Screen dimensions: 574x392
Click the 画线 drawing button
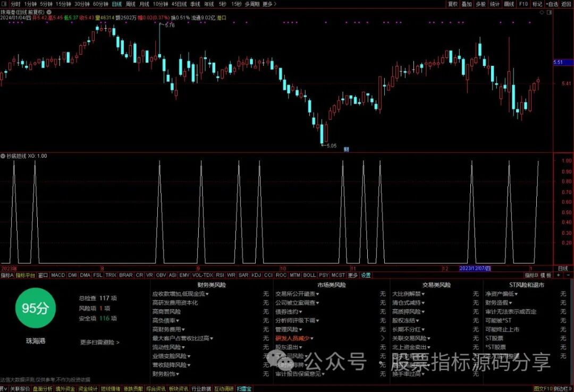(x=509, y=4)
